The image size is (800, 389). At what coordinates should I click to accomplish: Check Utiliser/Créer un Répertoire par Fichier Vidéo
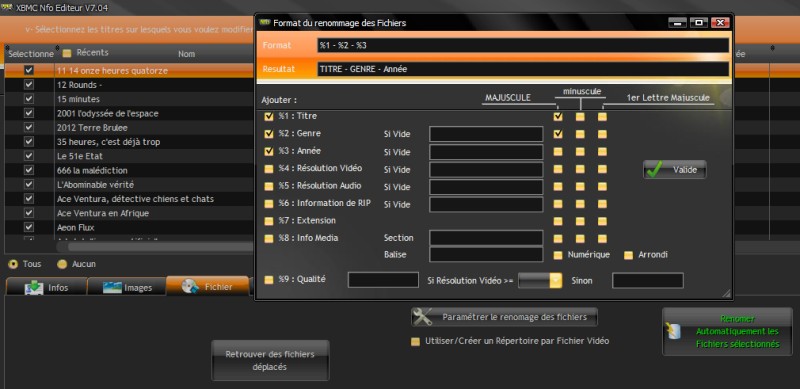(415, 342)
